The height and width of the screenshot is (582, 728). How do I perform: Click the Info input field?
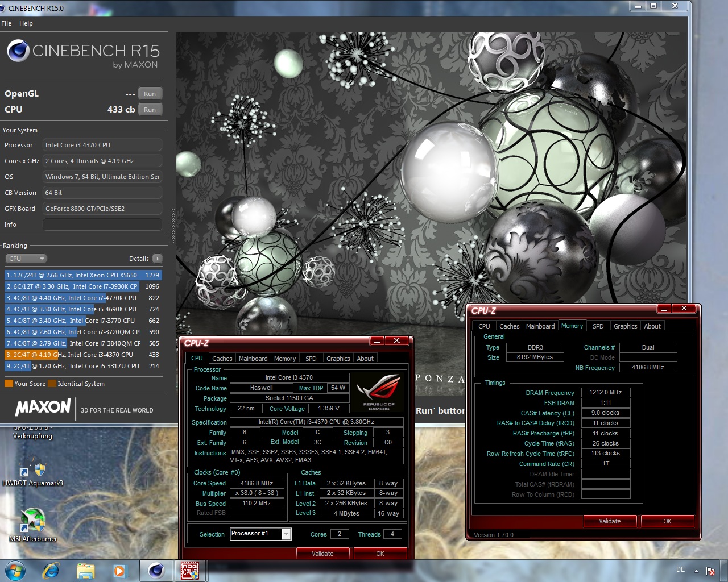[x=102, y=225]
